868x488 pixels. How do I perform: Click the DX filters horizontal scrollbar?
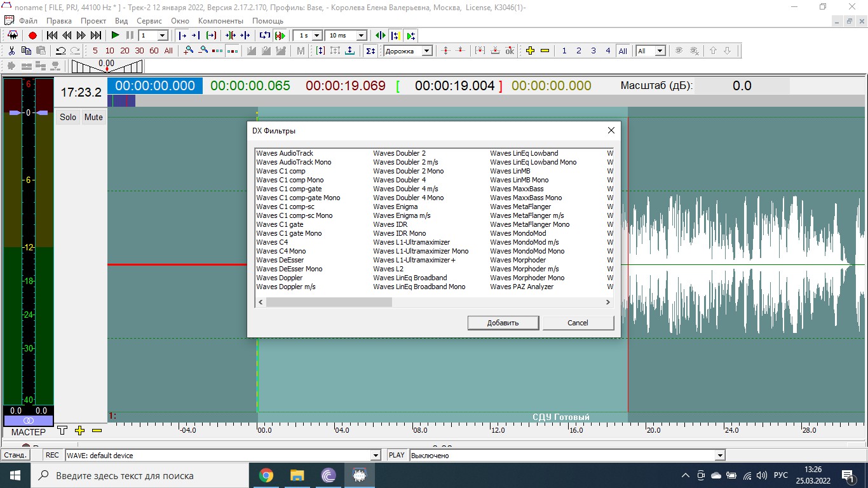point(434,302)
